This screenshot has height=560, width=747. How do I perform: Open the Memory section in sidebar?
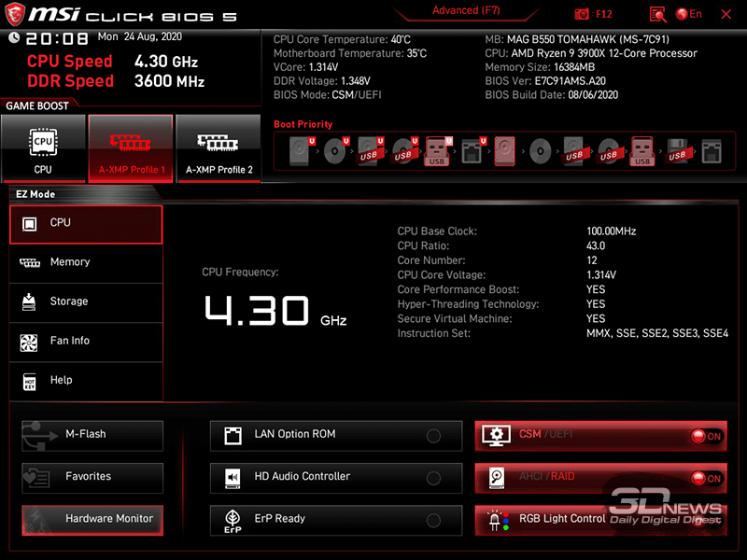pyautogui.click(x=86, y=263)
